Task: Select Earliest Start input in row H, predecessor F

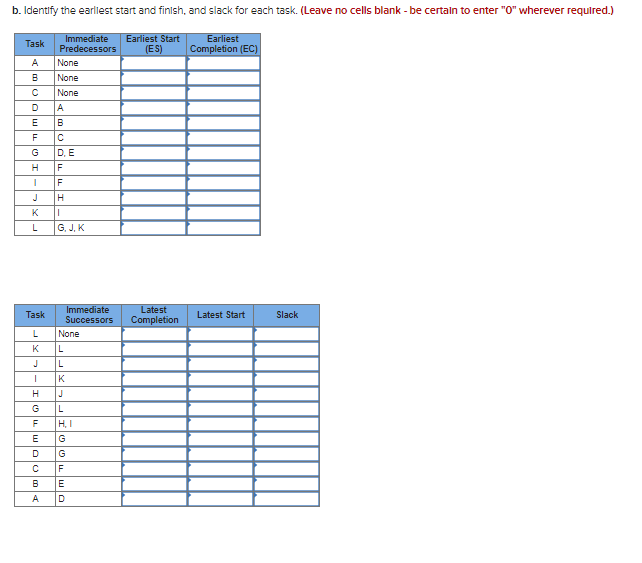Action: pyautogui.click(x=154, y=168)
